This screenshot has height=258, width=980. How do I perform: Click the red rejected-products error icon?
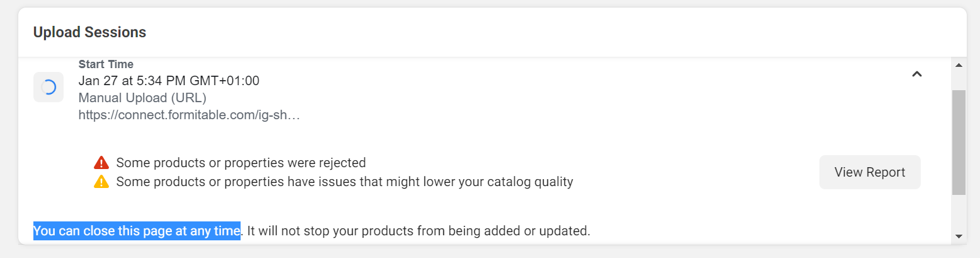point(101,163)
